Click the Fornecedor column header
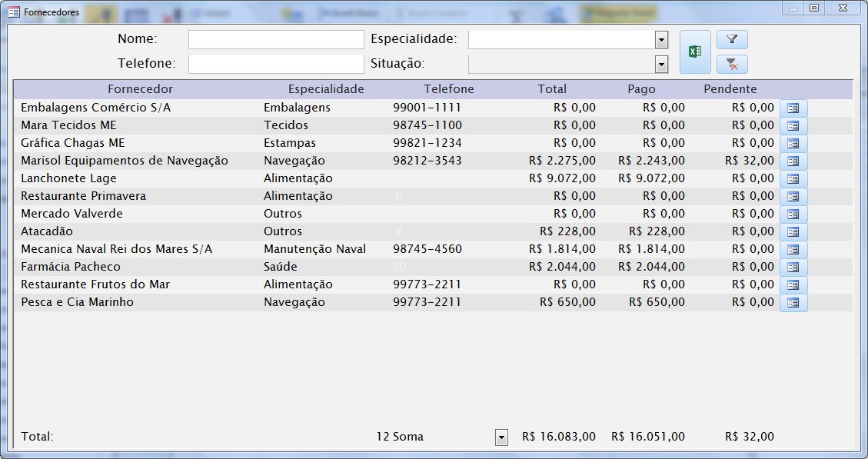 click(140, 89)
